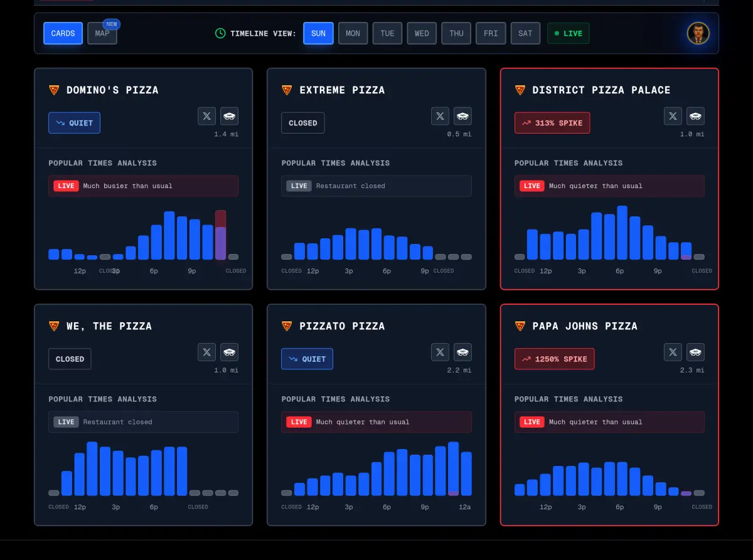Click the goggles icon on Pizzato Pizza card

(462, 352)
